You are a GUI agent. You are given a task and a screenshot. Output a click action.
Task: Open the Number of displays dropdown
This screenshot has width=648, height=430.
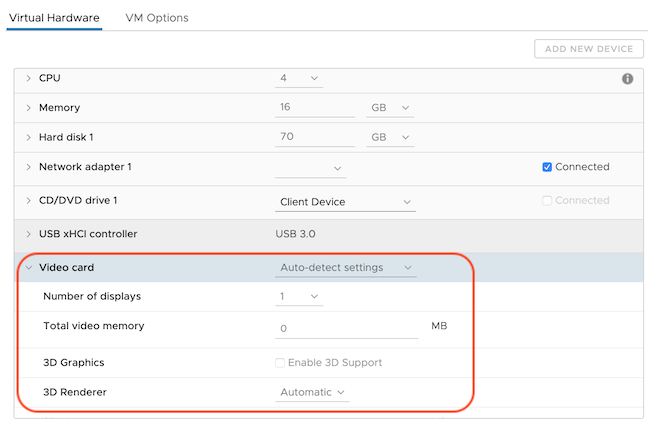point(299,296)
